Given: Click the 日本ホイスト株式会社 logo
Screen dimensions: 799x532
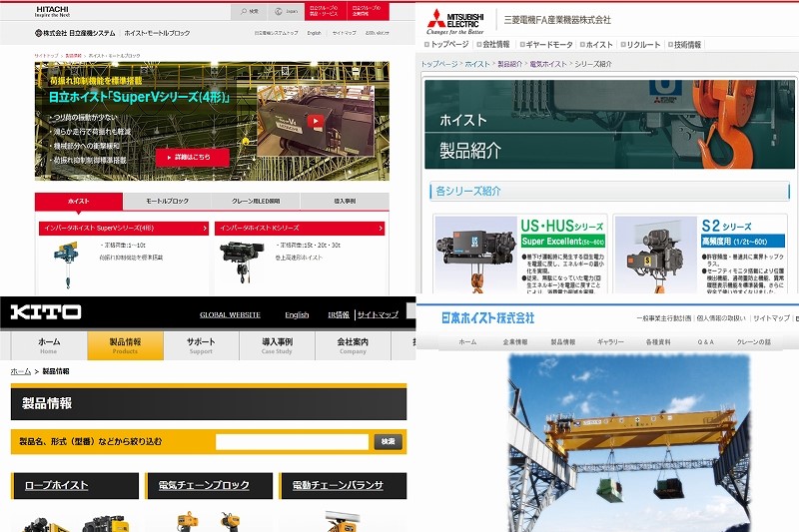Looking at the screenshot, I should [x=487, y=318].
